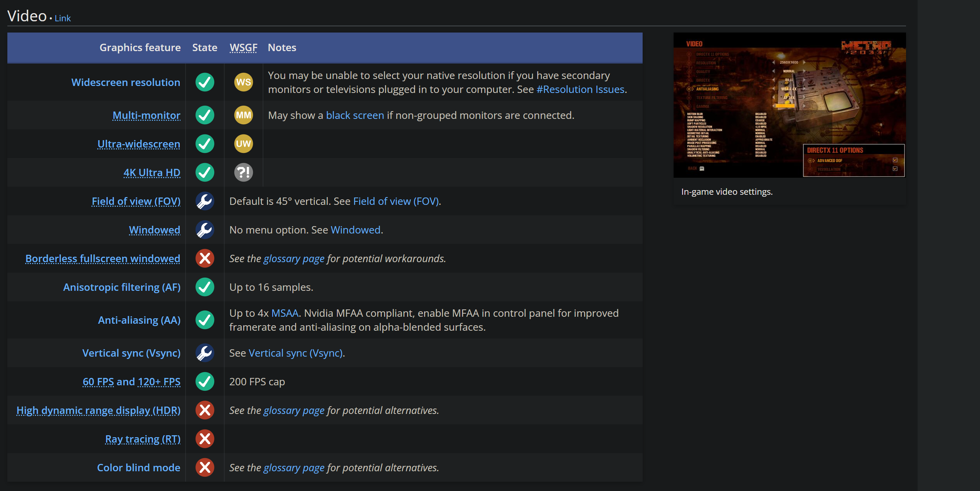Viewport: 980px width, 491px height.
Task: Click the UW badge in the Ultra-widescreen row
Action: [x=244, y=144]
